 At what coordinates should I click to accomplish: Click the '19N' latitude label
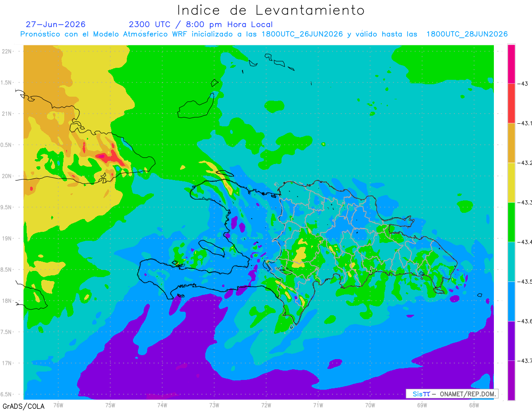click(8, 239)
